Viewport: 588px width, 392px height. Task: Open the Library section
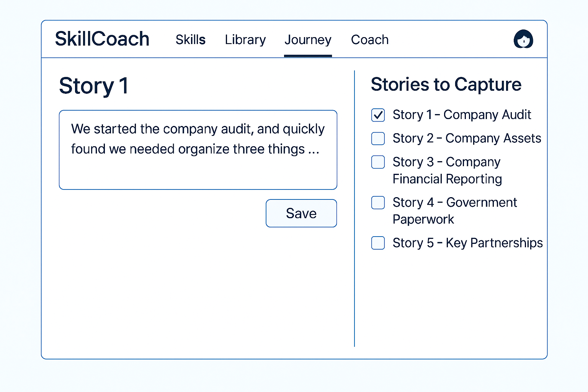tap(245, 39)
